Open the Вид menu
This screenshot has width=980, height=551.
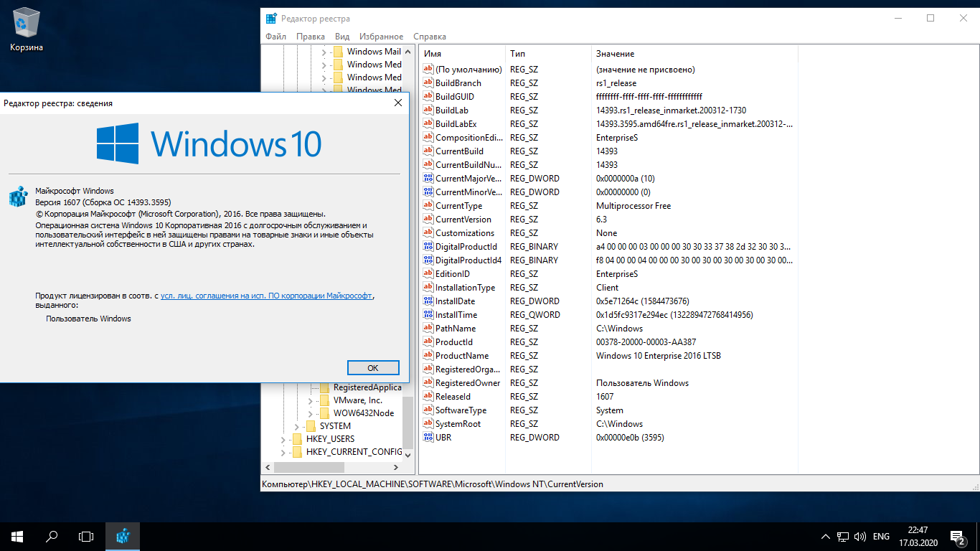pos(342,37)
